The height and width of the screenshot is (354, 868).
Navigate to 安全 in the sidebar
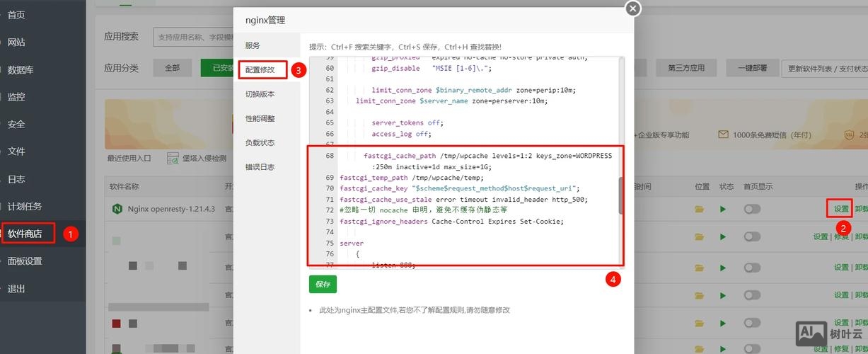point(16,125)
